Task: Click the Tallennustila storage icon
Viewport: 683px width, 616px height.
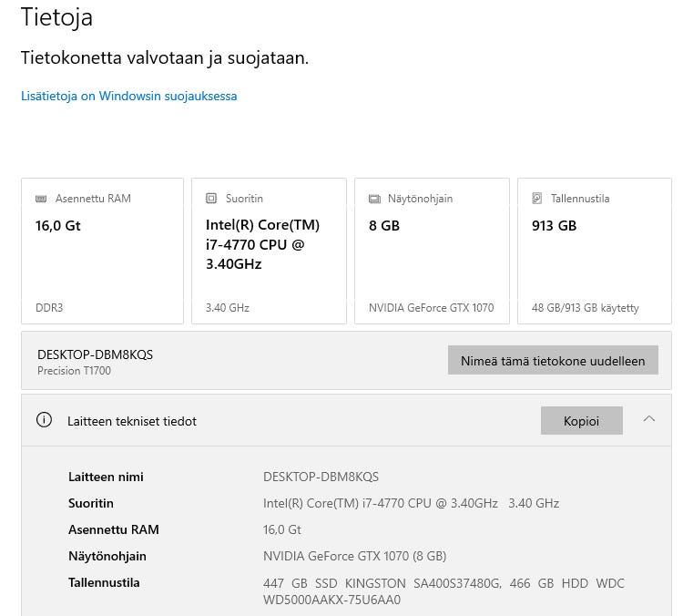Action: [x=537, y=199]
